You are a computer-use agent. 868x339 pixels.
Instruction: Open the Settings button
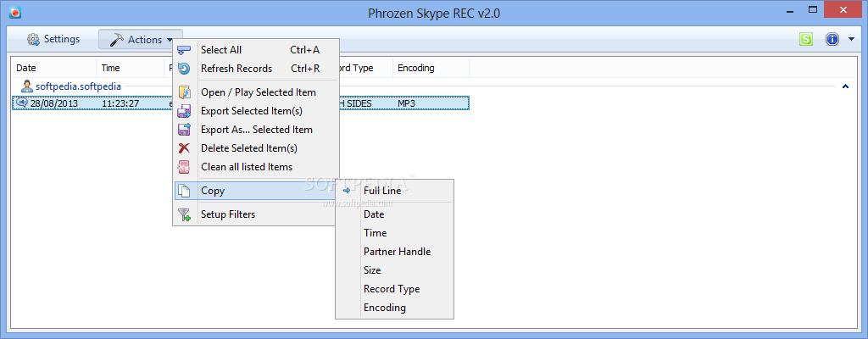click(53, 39)
